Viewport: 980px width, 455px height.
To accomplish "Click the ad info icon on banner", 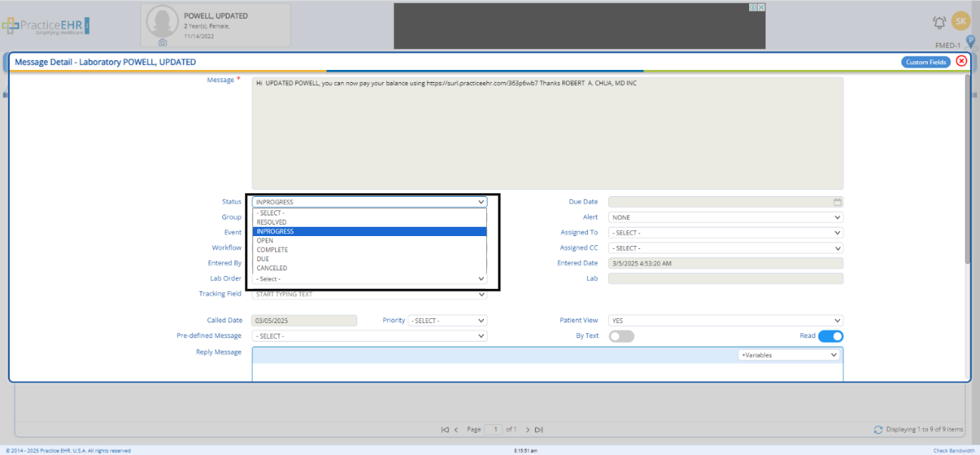I will point(753,7).
